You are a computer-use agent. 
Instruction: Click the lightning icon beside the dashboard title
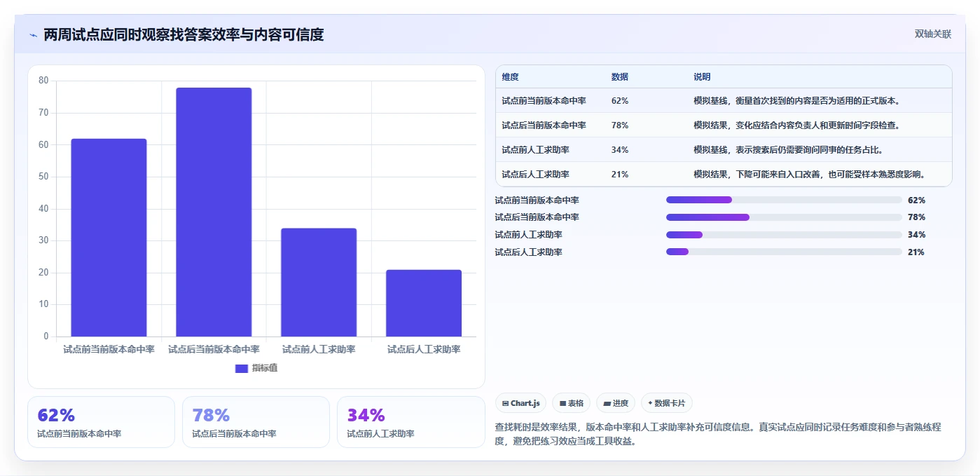(x=33, y=35)
